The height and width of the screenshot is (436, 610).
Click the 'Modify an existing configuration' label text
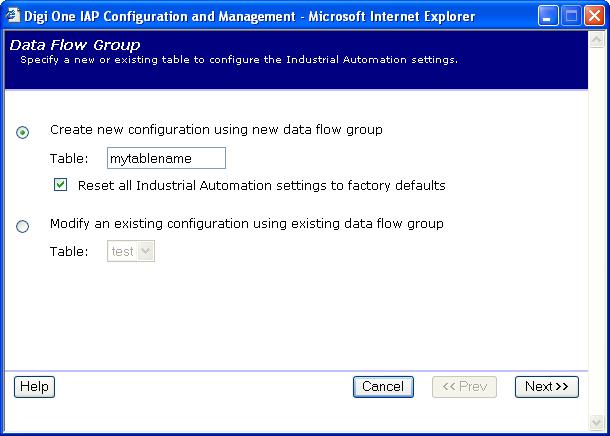[x=246, y=224]
